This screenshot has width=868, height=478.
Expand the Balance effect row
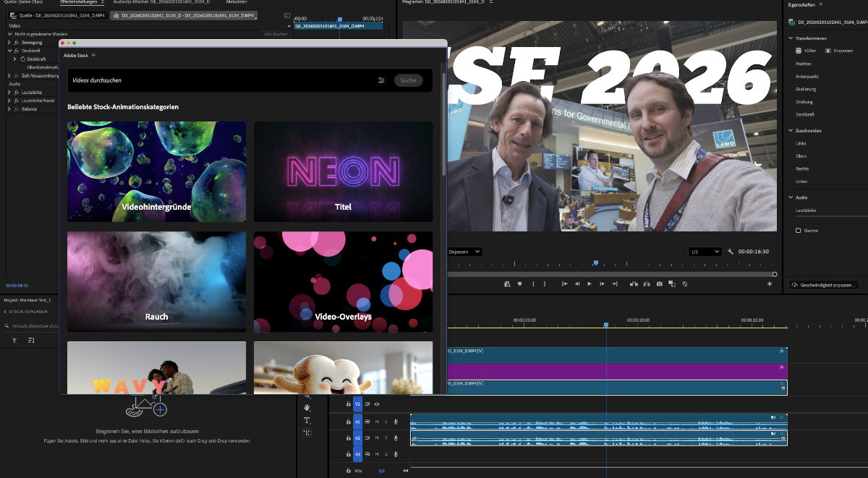[x=10, y=108]
